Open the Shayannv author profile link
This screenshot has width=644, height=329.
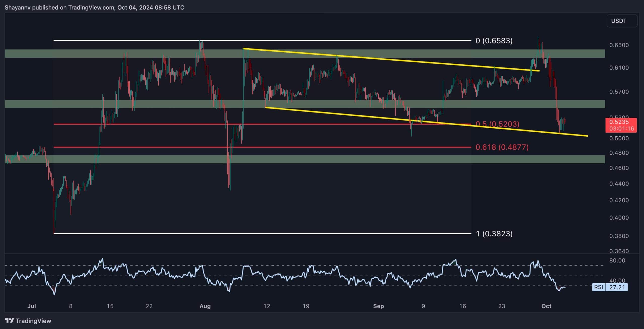pyautogui.click(x=17, y=7)
